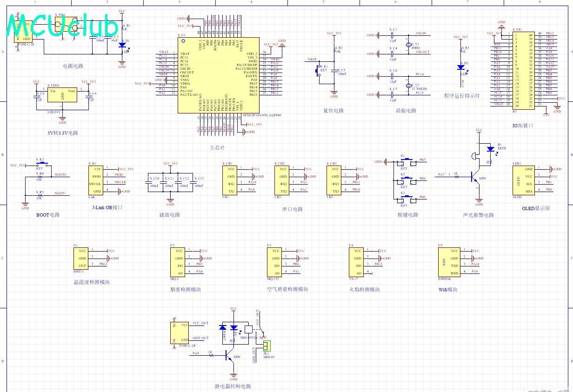Select the S_R4 10K BOOT0 resistor

[x=41, y=176]
